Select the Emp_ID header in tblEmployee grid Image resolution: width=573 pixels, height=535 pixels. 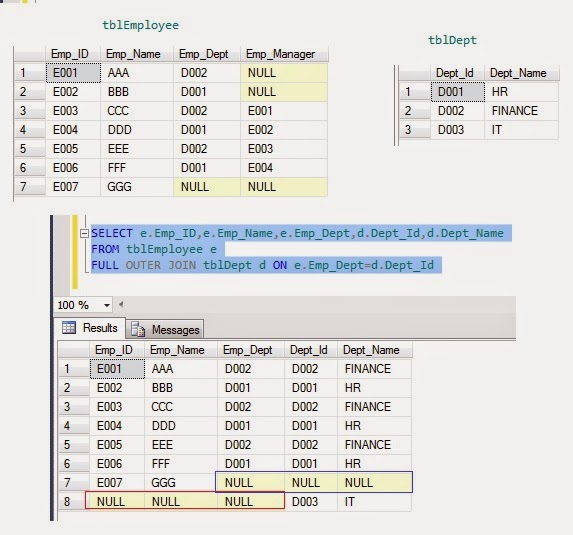(x=72, y=54)
